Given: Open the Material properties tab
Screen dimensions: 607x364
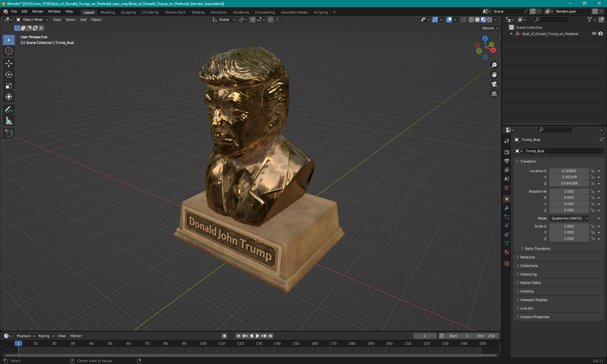Looking at the screenshot, I should pyautogui.click(x=507, y=252).
